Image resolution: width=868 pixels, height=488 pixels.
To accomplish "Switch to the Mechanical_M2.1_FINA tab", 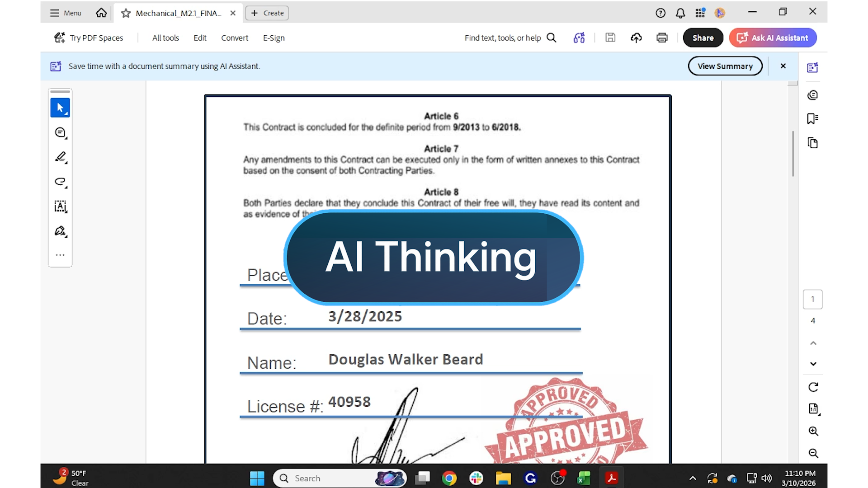I will click(x=179, y=13).
